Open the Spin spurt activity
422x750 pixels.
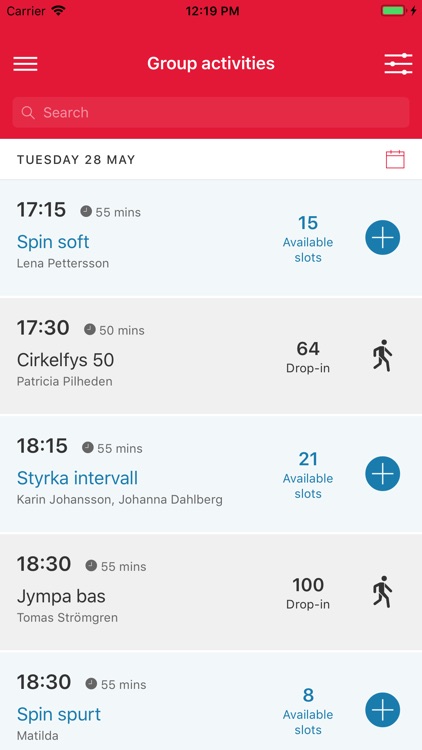(x=59, y=714)
